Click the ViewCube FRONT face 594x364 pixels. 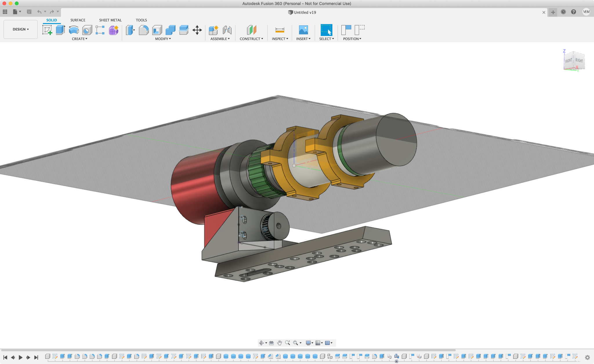(x=568, y=61)
